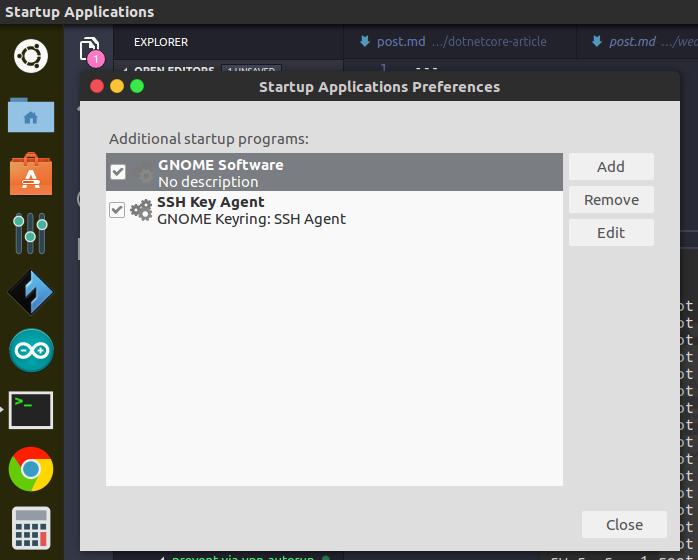Uncheck SSH Key Agent startup checkbox
This screenshot has height=560, width=698.
coord(117,209)
